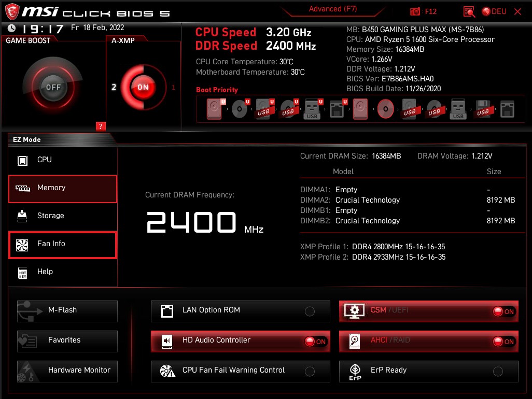Click the MSI dragon shield logo
The image size is (532, 399).
coord(12,11)
